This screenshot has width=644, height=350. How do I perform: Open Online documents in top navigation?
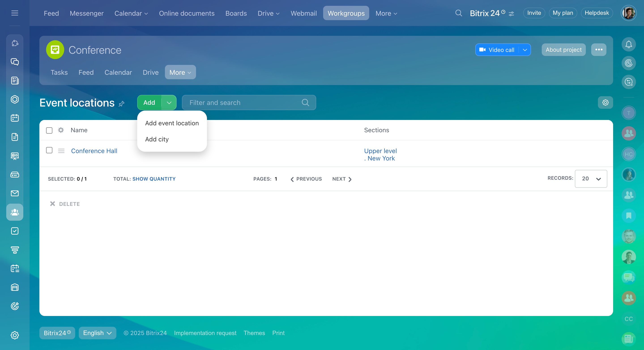point(187,13)
